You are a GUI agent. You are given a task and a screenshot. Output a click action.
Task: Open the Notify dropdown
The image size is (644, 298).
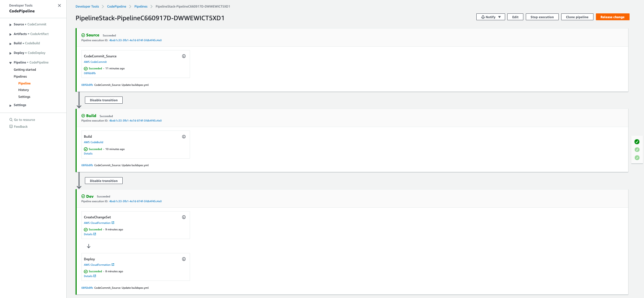tap(490, 17)
